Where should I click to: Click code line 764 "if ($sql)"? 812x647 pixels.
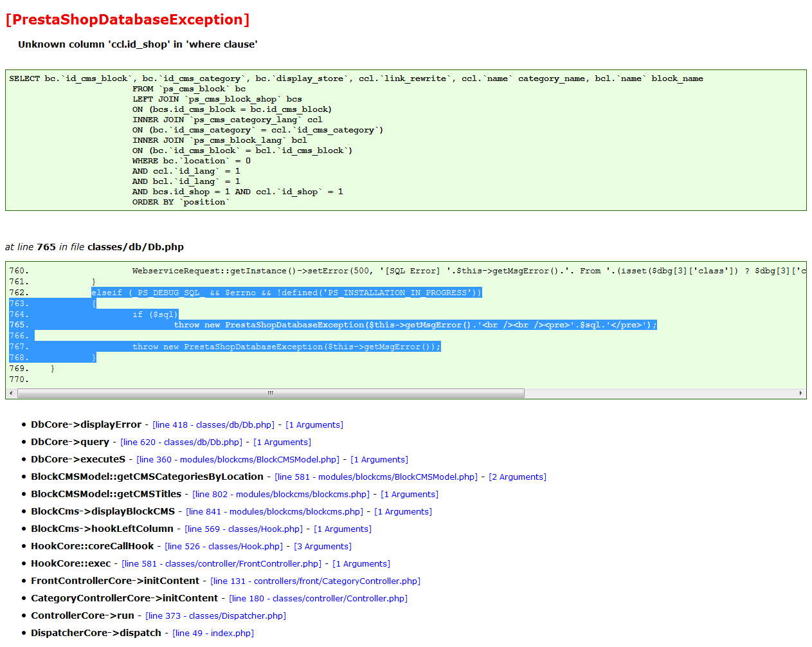[x=156, y=314]
